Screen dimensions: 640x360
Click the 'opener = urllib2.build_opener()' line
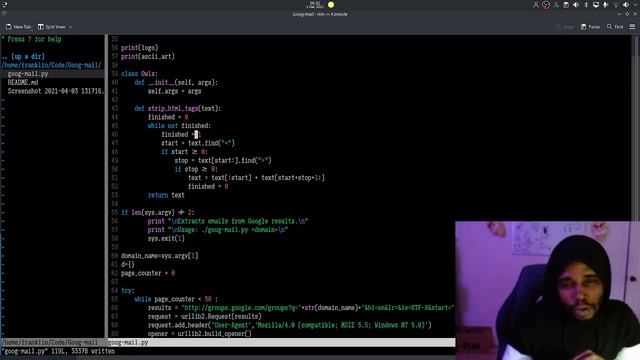point(200,333)
